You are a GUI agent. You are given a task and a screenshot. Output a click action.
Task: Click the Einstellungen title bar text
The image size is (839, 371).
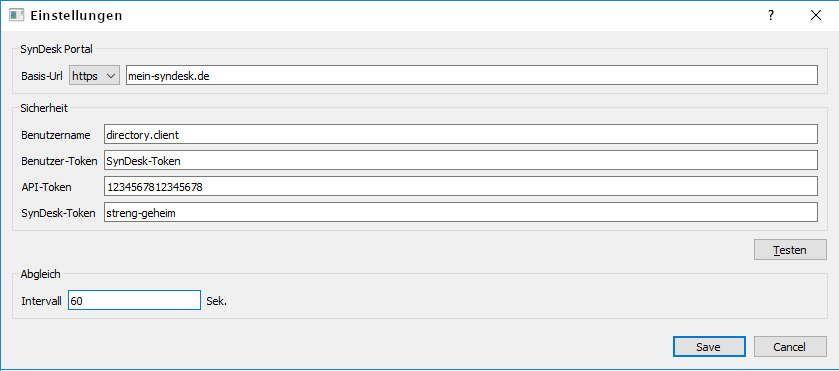tap(77, 16)
